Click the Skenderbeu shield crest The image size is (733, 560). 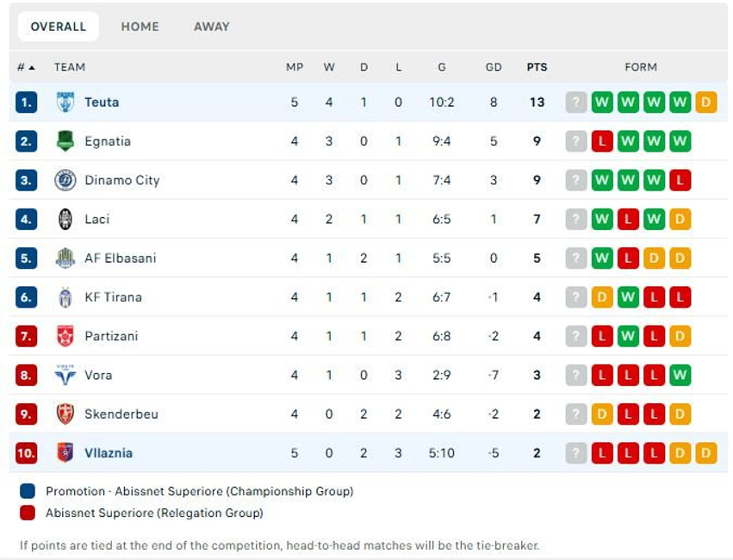click(65, 414)
